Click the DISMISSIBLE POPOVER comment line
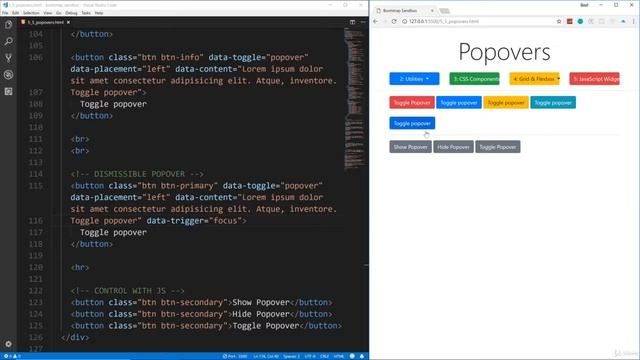Image resolution: width=640 pixels, height=360 pixels. (x=137, y=174)
